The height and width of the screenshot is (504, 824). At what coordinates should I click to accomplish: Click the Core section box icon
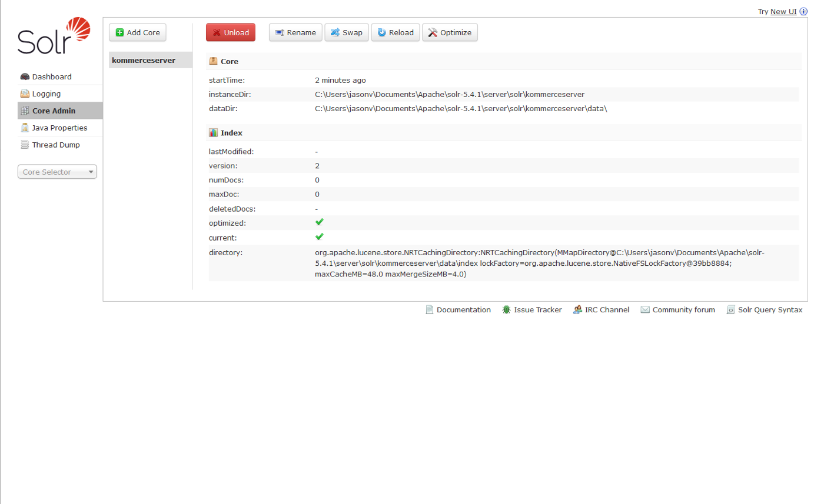(214, 61)
